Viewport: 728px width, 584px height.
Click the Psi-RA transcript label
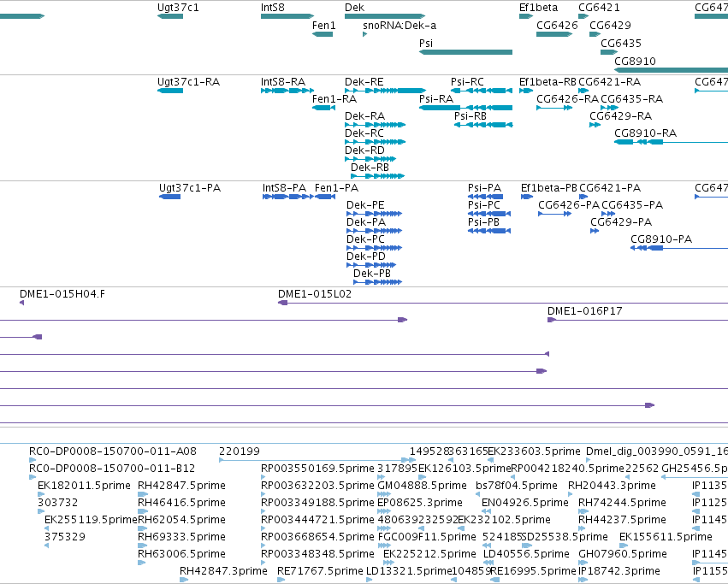tap(436, 99)
